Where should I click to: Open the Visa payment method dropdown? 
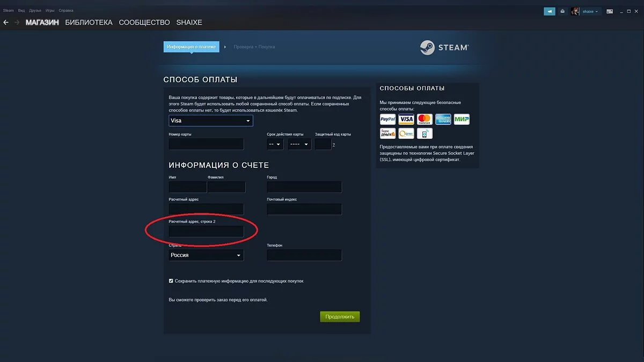[211, 121]
